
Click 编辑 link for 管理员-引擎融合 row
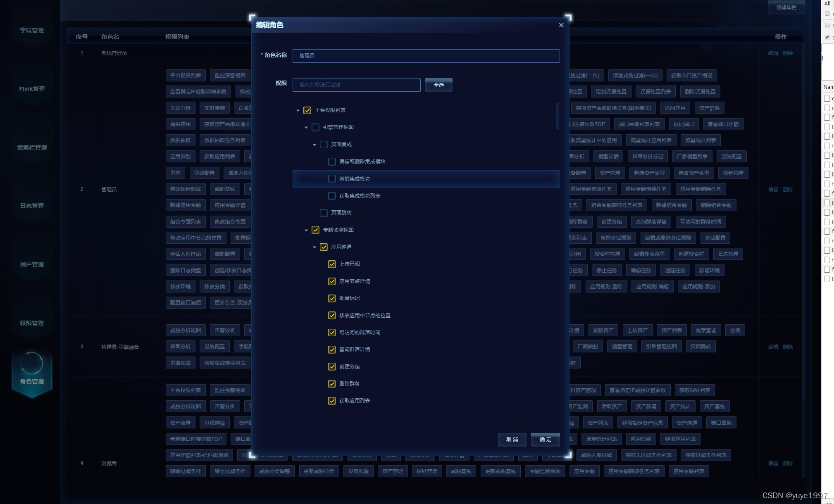[x=773, y=347]
